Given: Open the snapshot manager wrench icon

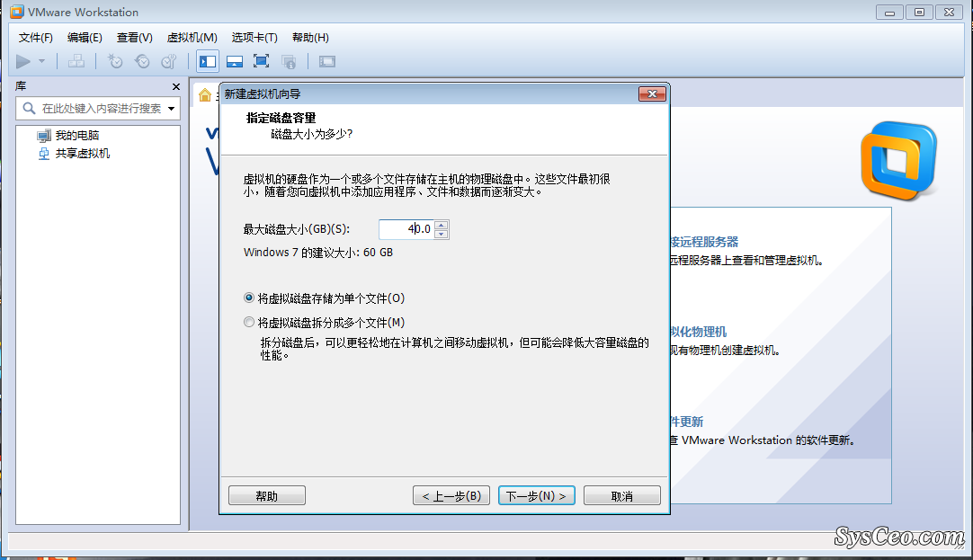Looking at the screenshot, I should tap(169, 61).
